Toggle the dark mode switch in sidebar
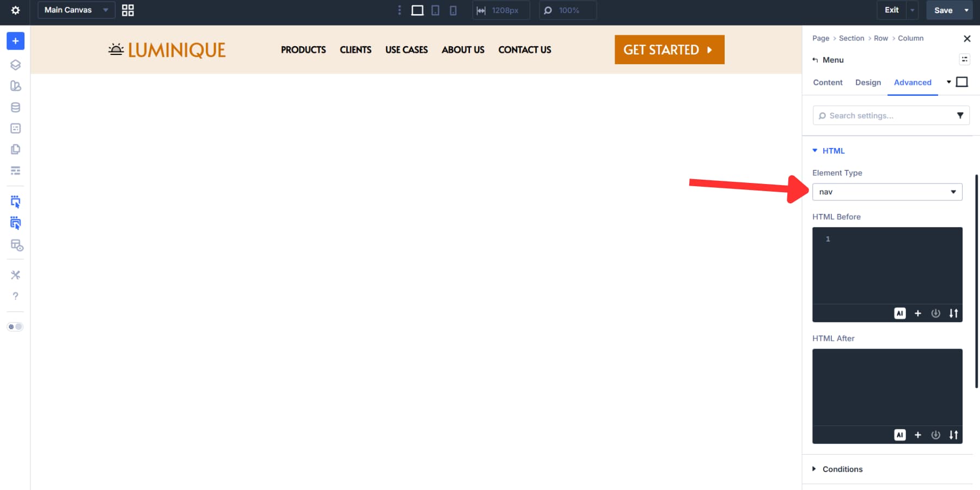 pos(15,326)
